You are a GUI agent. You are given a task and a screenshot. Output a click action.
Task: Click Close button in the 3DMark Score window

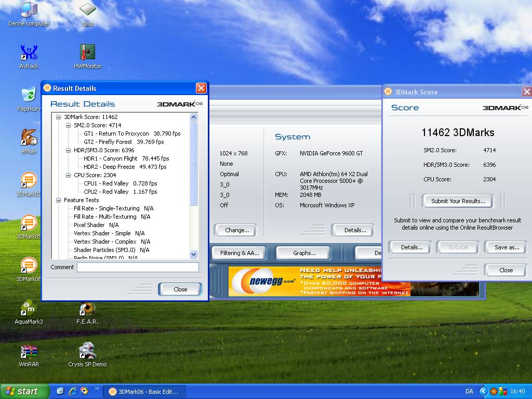506,270
